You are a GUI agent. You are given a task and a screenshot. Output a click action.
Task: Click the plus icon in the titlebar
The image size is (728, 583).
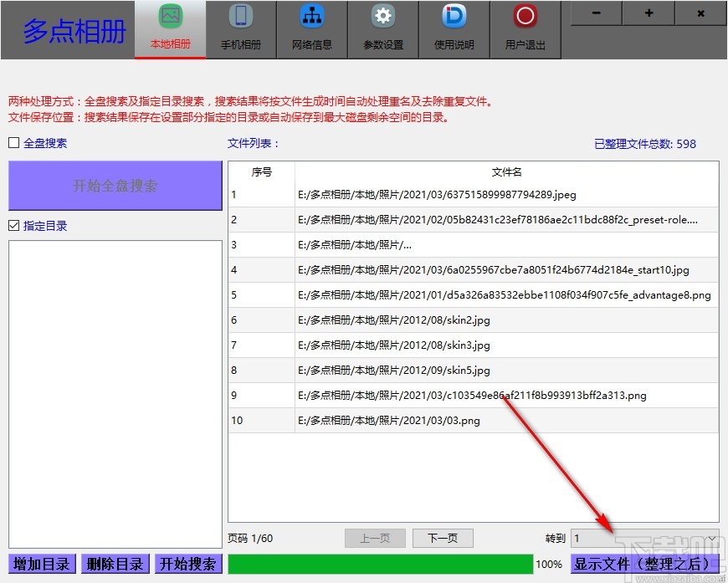pyautogui.click(x=648, y=13)
